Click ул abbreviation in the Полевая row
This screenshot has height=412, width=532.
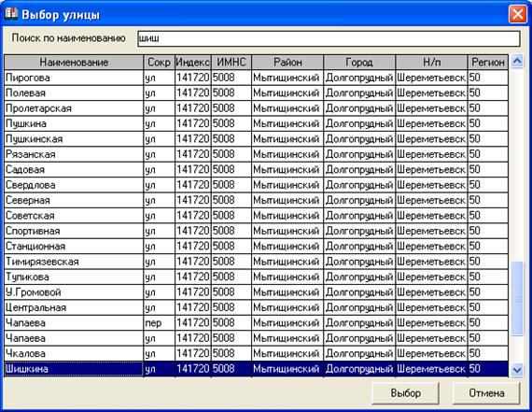click(159, 93)
